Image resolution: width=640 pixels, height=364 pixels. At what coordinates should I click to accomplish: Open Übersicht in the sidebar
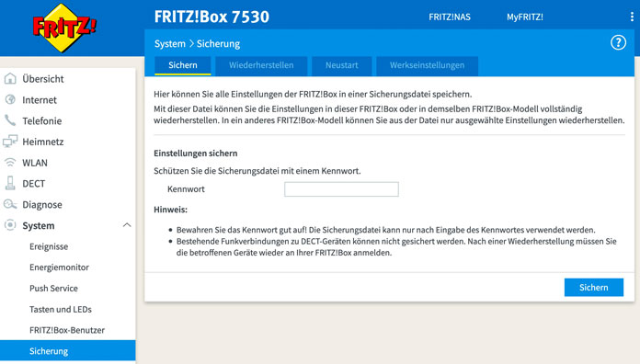43,79
